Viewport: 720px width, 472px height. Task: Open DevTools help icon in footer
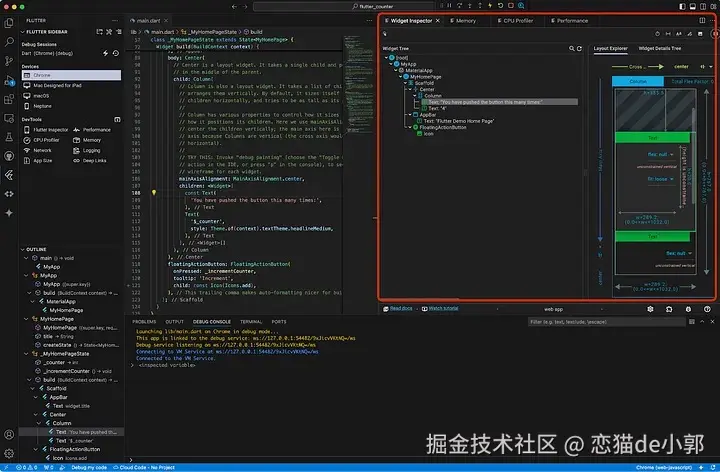pos(707,309)
